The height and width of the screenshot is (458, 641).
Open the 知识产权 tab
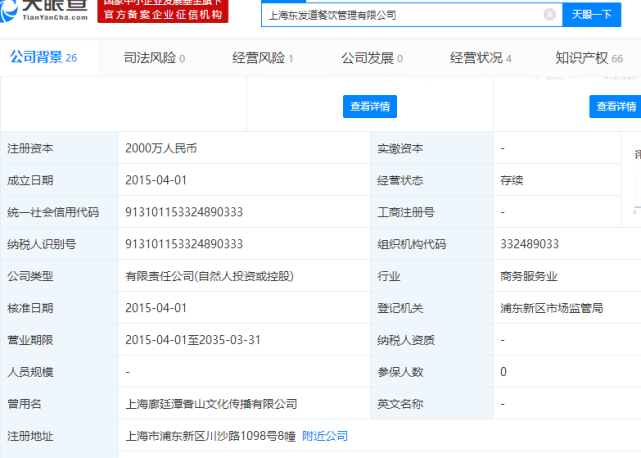pyautogui.click(x=589, y=58)
